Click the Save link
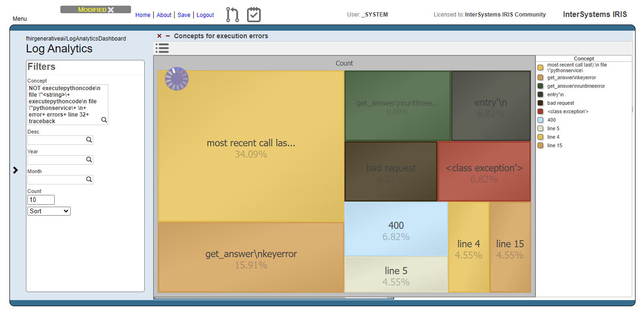644x310 pixels. [x=184, y=15]
